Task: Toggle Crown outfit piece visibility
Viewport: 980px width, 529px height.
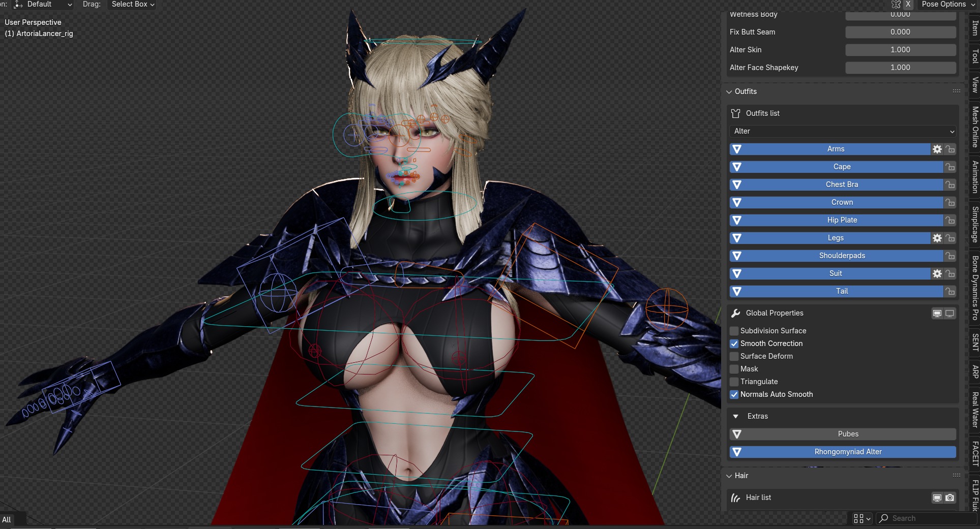Action: coord(836,202)
